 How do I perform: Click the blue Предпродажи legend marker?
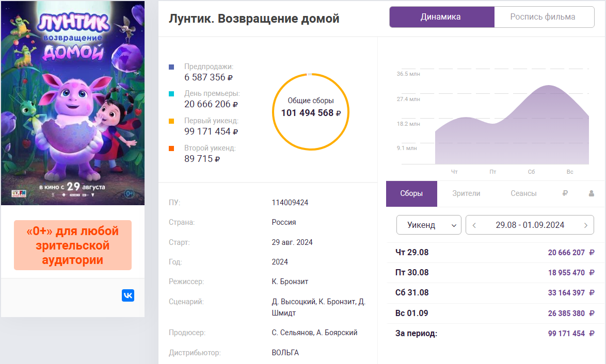(171, 67)
